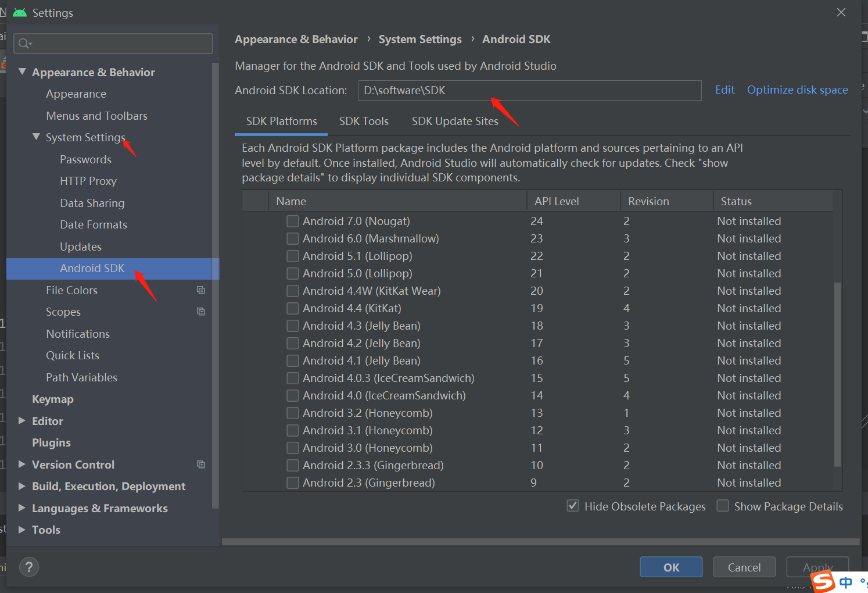Open the Updates settings page

tap(81, 247)
